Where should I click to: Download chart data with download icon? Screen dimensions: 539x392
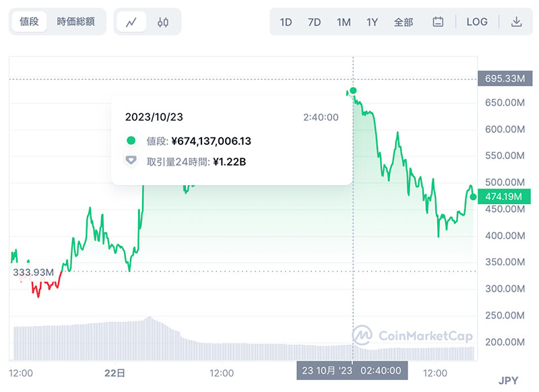pyautogui.click(x=516, y=22)
